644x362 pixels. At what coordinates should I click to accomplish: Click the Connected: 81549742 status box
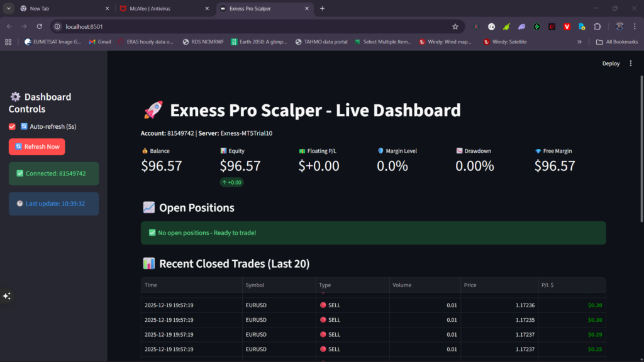(54, 173)
